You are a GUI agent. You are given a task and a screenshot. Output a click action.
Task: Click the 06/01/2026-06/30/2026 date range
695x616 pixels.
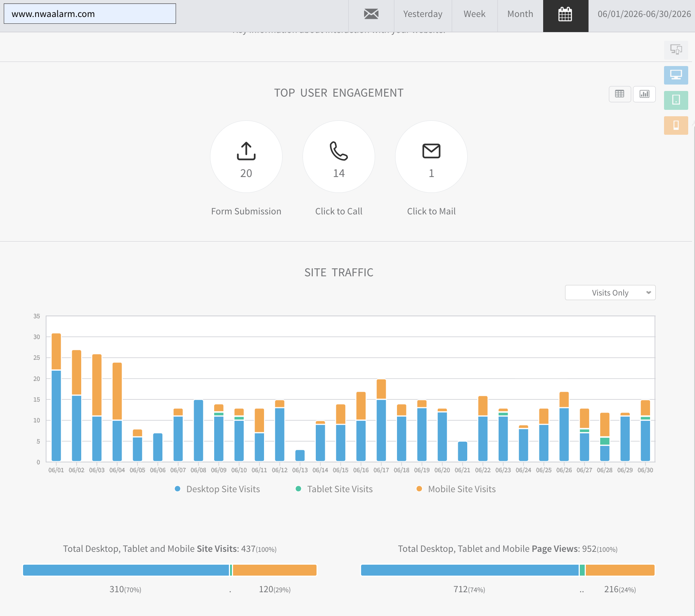pyautogui.click(x=644, y=14)
